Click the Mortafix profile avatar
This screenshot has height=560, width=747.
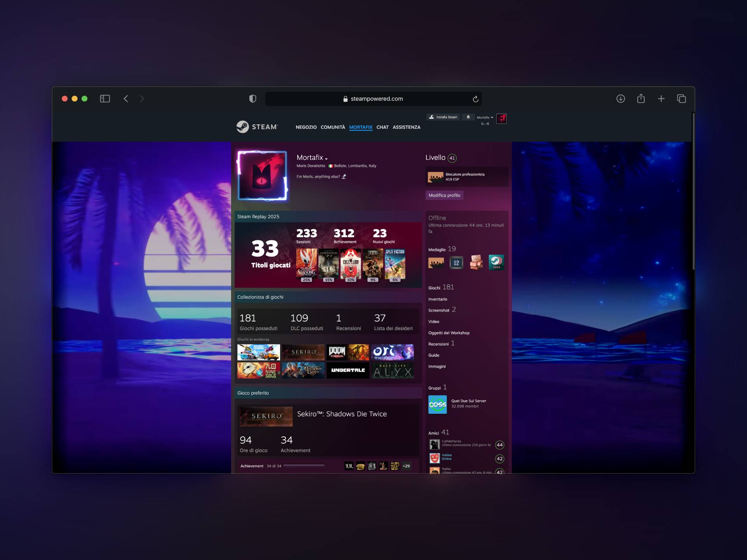(262, 176)
